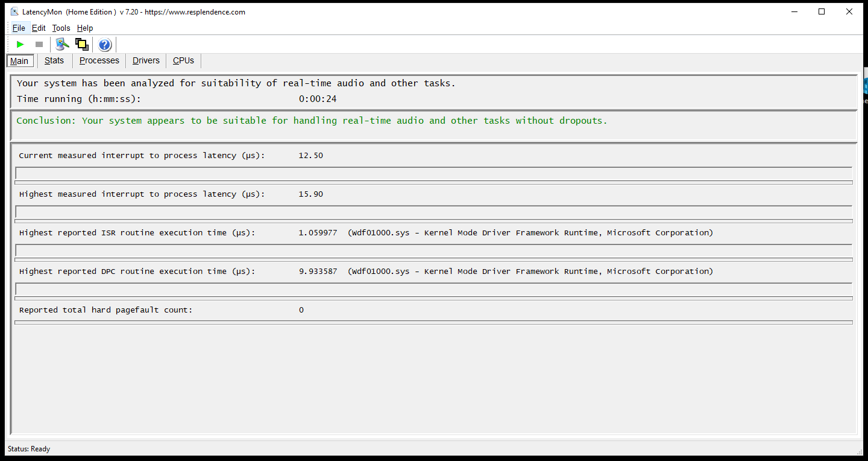Click the green Conclusion text line
This screenshot has width=868, height=461.
312,121
